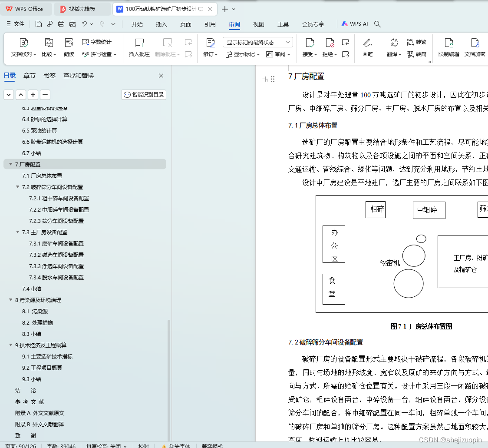Switch to 书签 navigation tab
488x448 pixels.
coord(49,76)
